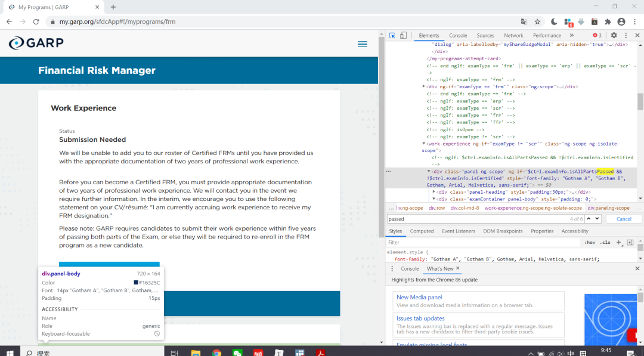Reload the page
Viewport: 644px width, 356px height.
pyautogui.click(x=36, y=21)
